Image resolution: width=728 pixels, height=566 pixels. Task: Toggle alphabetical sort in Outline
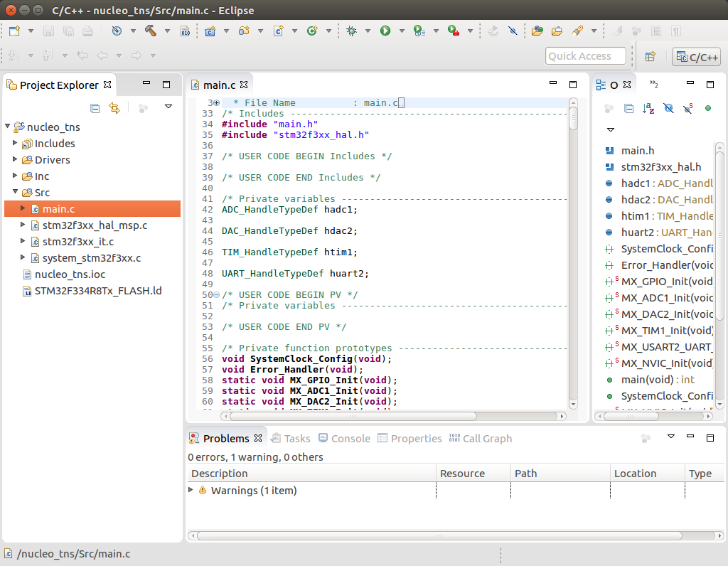648,108
